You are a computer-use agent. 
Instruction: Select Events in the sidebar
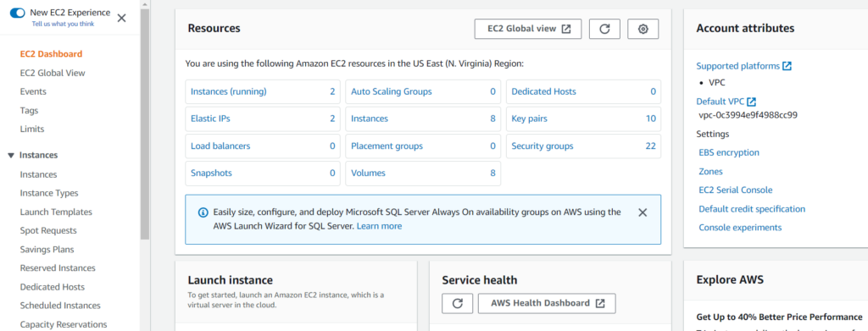click(x=33, y=91)
